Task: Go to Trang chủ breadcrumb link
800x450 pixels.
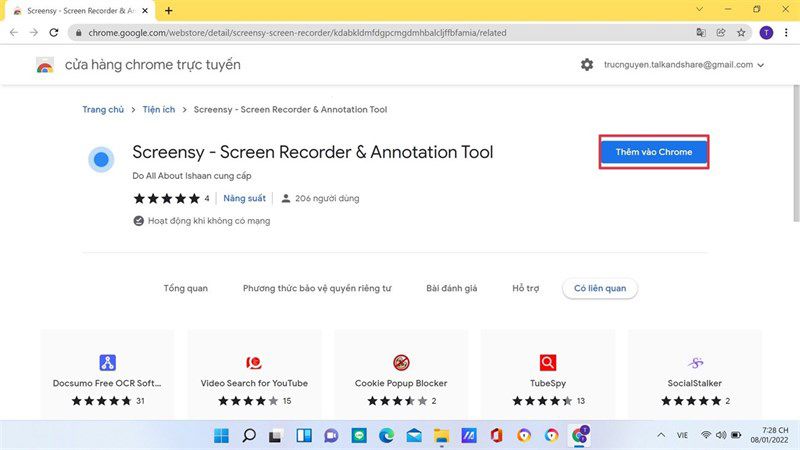Action: [x=103, y=110]
